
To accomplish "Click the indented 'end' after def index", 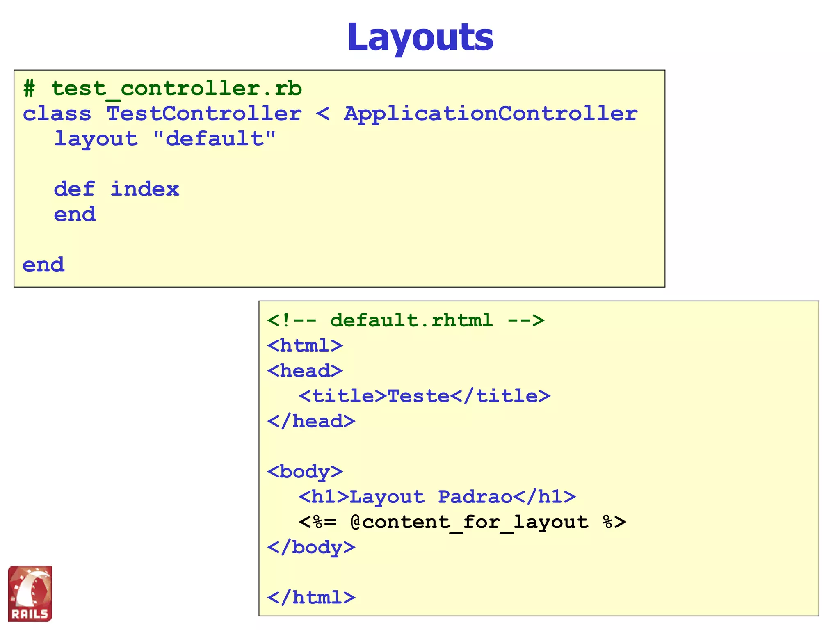I will click(x=75, y=215).
